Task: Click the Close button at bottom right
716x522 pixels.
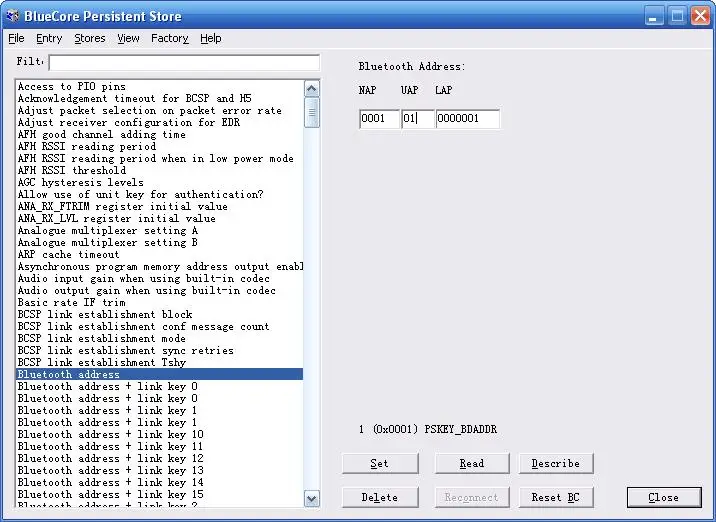Action: click(664, 497)
